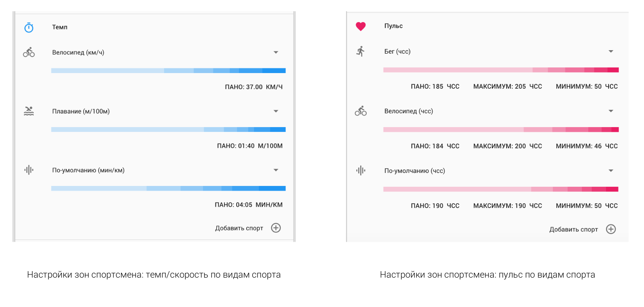Expand the Бег (чсс) dropdown arrow

click(x=611, y=51)
